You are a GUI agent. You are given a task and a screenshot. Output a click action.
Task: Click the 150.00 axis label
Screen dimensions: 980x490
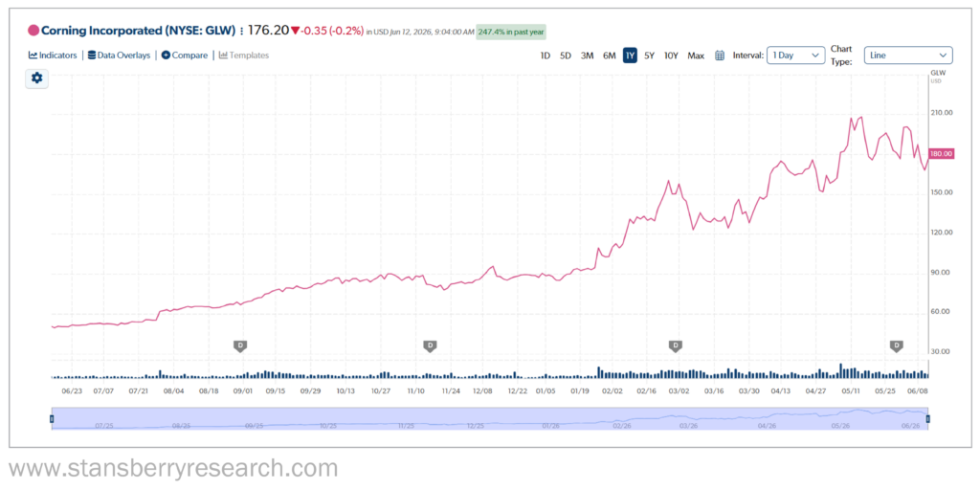[942, 192]
